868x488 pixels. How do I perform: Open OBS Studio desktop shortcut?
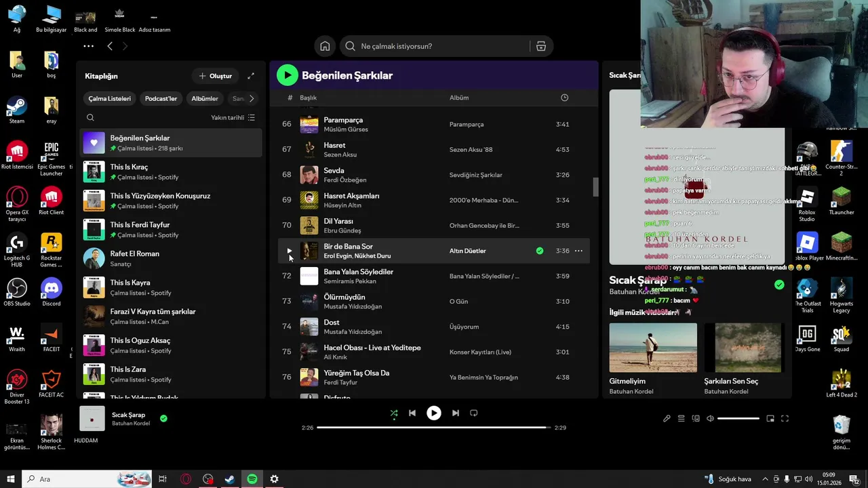click(x=17, y=292)
